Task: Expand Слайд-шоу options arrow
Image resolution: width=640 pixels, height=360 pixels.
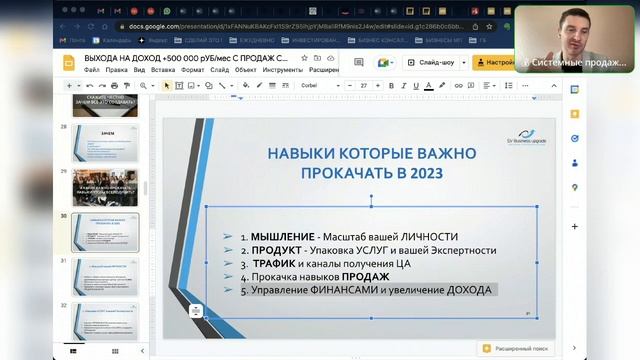Action: click(x=464, y=62)
